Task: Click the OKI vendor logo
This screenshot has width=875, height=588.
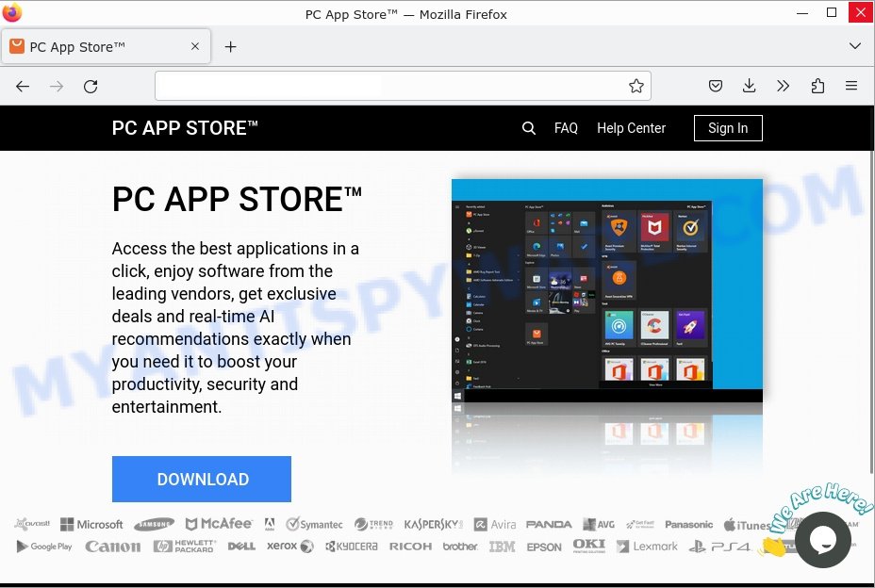Action: click(589, 546)
